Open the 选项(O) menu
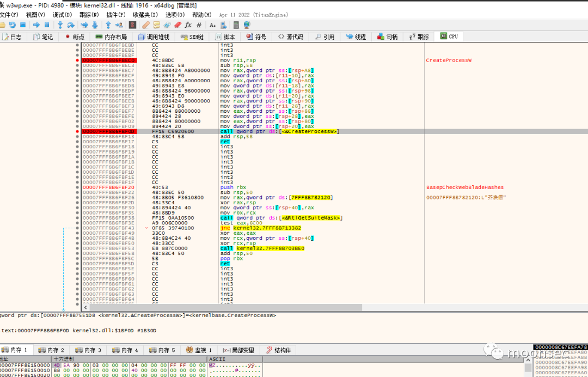 click(x=175, y=15)
